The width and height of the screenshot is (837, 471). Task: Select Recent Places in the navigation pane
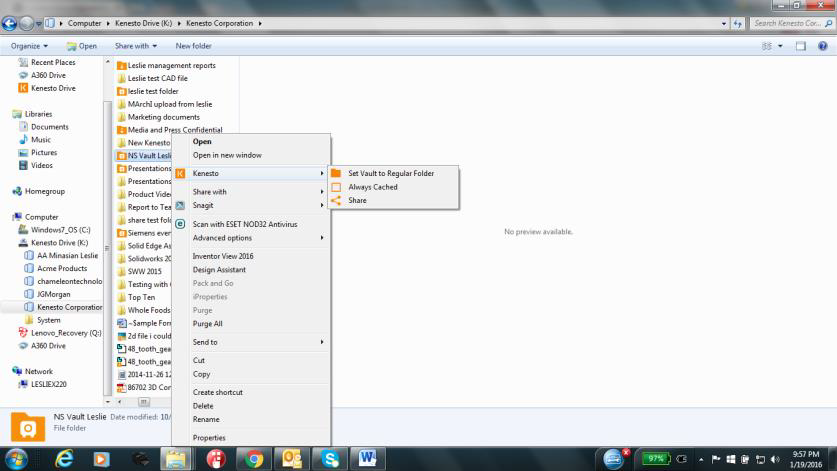click(x=47, y=62)
